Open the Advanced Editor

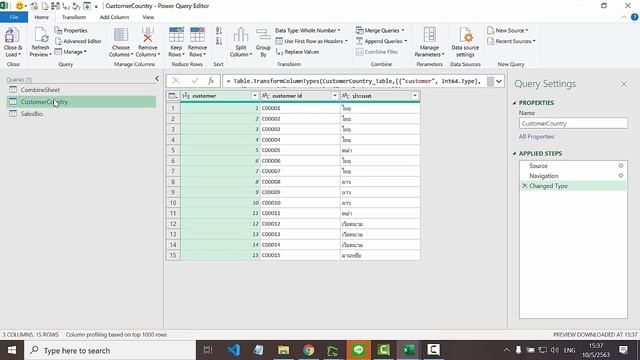click(x=78, y=41)
